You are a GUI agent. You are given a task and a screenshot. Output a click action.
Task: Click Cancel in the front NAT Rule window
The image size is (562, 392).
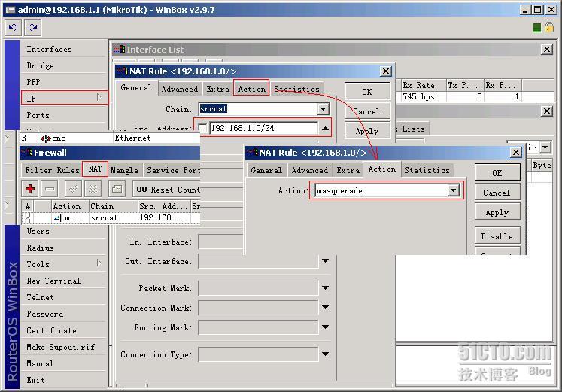pyautogui.click(x=497, y=193)
